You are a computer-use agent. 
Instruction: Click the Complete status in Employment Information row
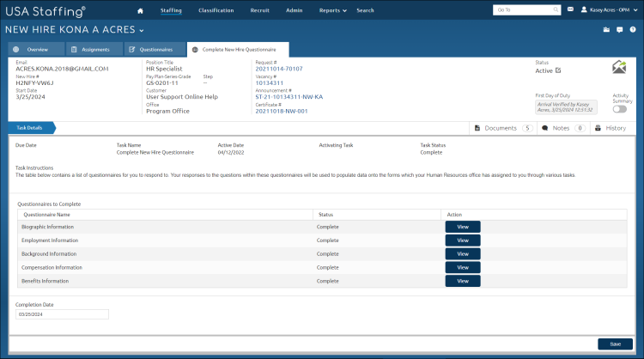(x=328, y=240)
